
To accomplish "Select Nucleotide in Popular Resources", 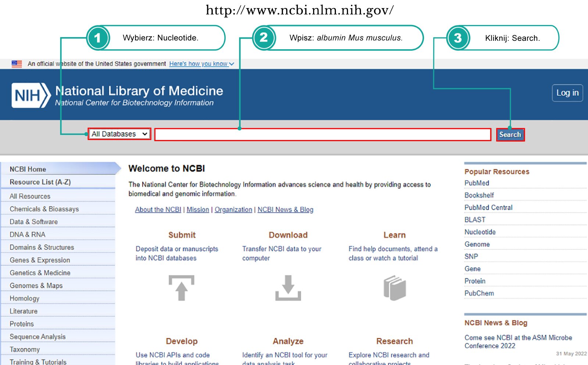I will (480, 232).
